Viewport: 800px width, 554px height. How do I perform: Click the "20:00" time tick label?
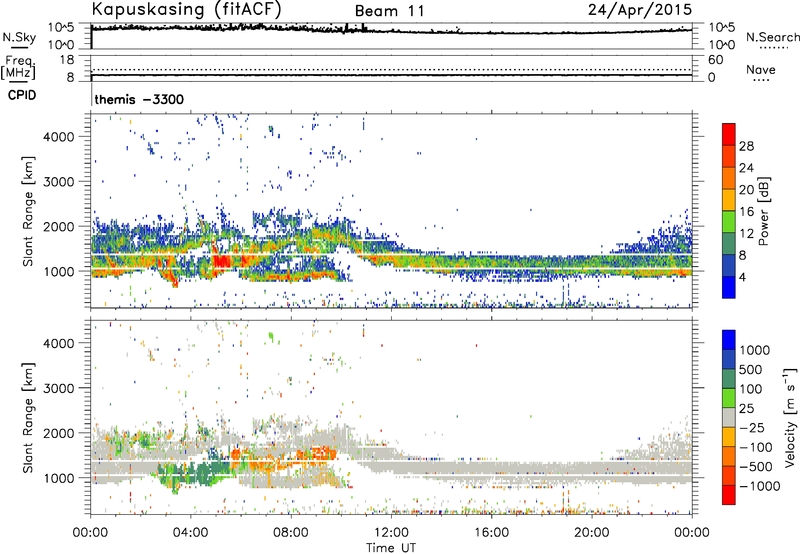591,533
